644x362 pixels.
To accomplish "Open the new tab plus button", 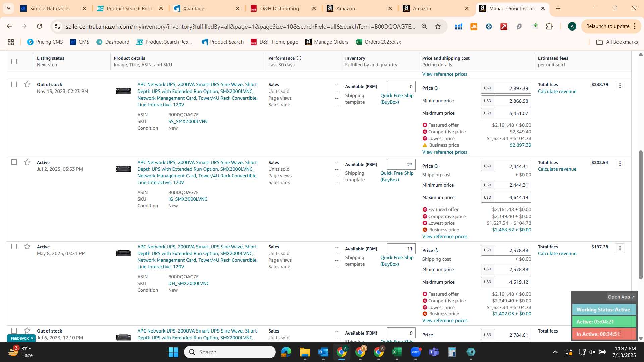I will tap(558, 8).
